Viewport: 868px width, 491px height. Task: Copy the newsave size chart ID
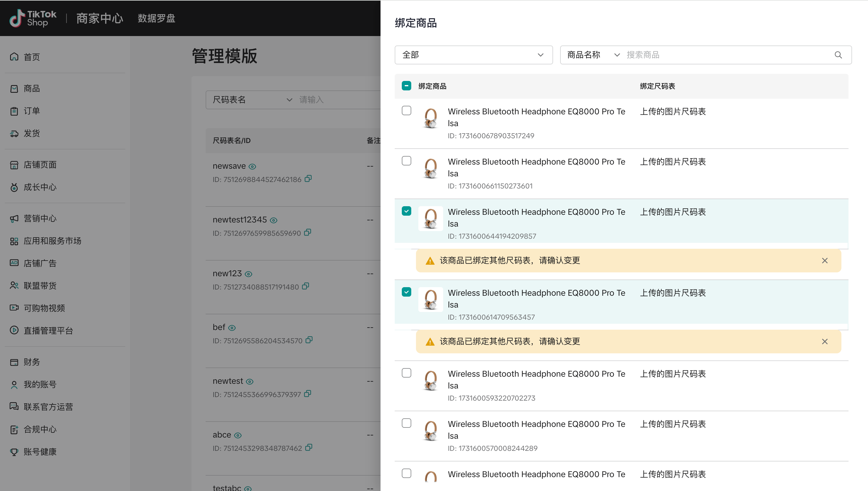[x=308, y=178]
